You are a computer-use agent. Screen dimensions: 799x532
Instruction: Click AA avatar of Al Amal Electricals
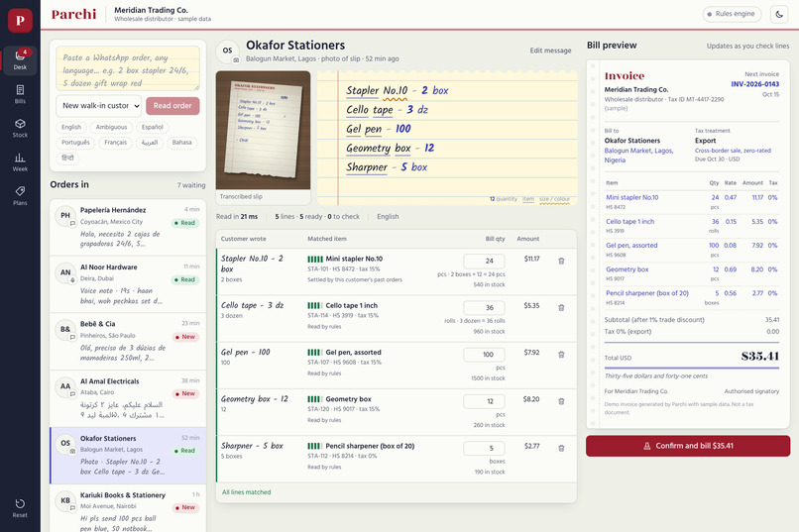click(65, 387)
